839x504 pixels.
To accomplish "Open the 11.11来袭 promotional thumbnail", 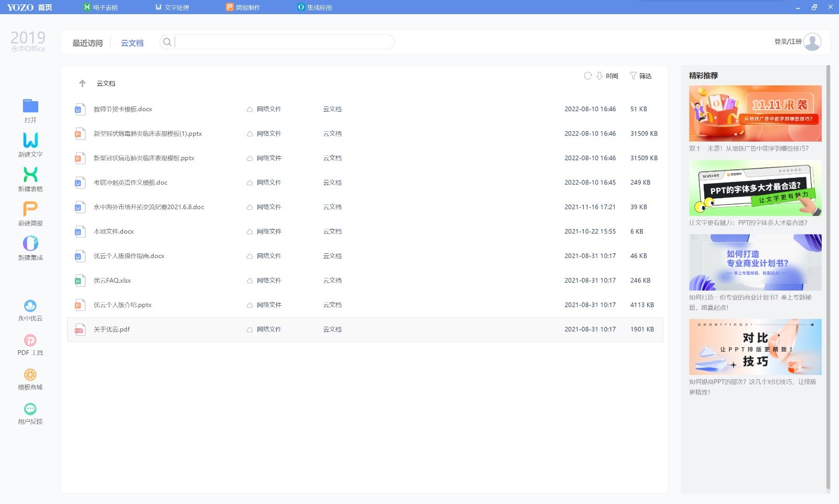I will tap(755, 113).
